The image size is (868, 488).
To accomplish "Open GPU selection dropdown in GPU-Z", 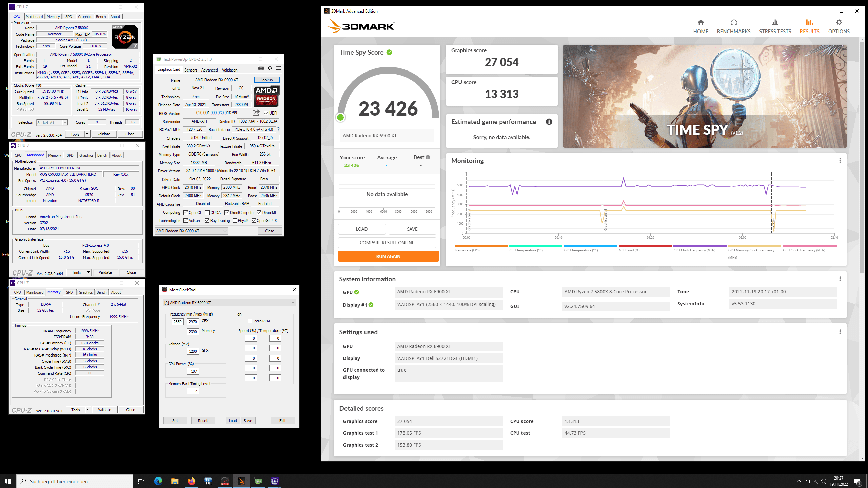I will tap(191, 231).
